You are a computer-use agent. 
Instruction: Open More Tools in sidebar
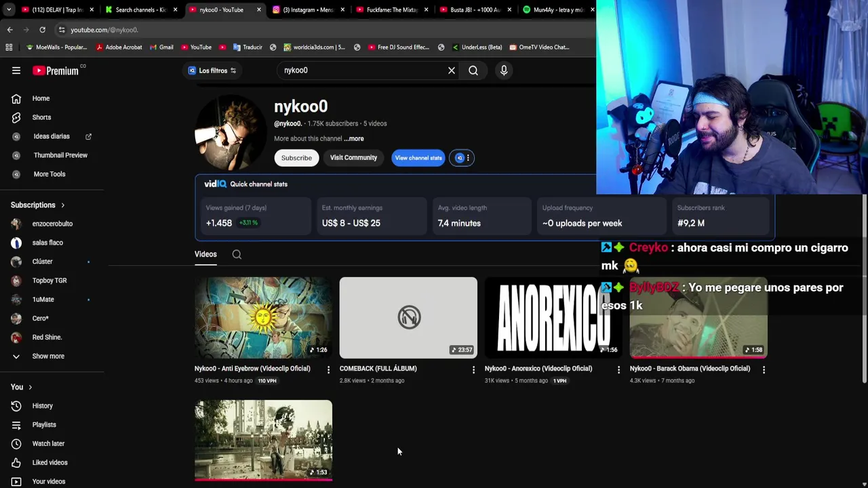pos(50,174)
